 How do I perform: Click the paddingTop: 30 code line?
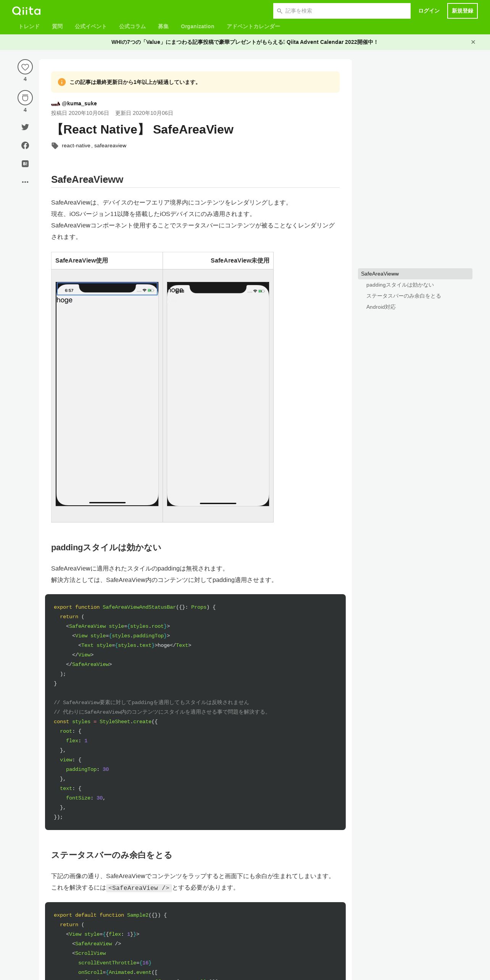pyautogui.click(x=87, y=769)
